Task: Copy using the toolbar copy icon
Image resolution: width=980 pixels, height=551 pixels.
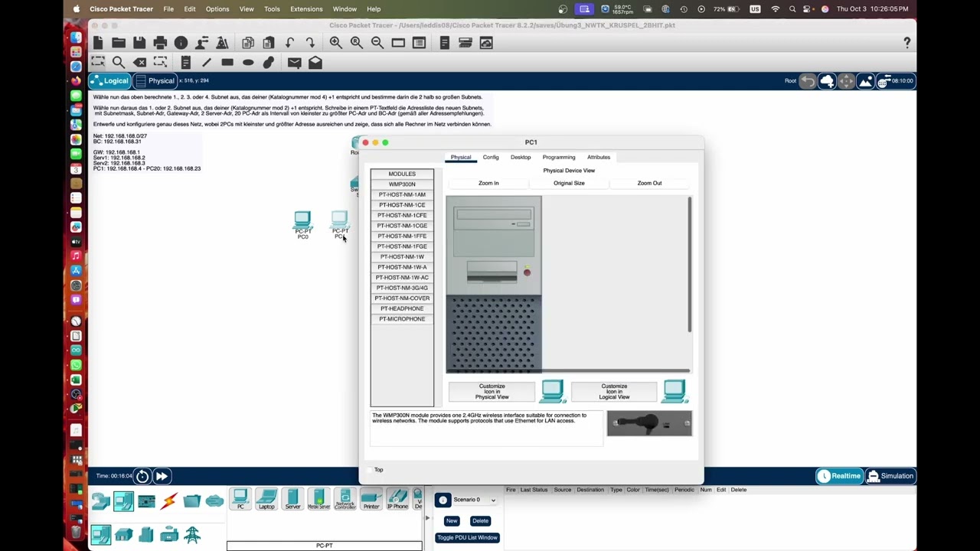Action: click(248, 43)
